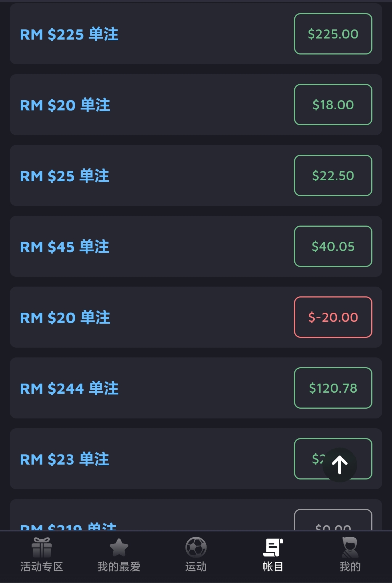This screenshot has height=583, width=392.
Task: Click the $40.05 payout badge
Action: click(333, 246)
